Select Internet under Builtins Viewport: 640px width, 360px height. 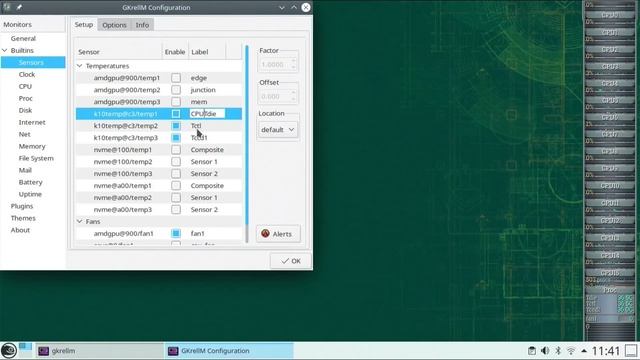(x=32, y=122)
